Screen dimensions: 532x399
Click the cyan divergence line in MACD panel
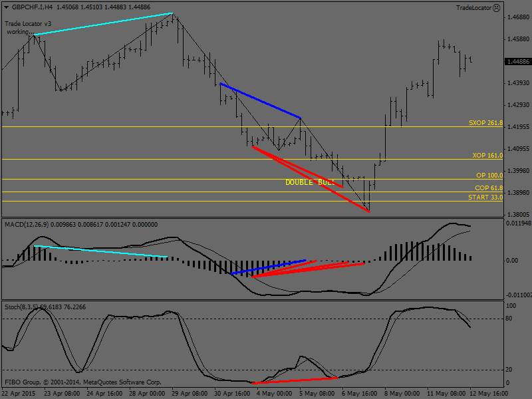pos(100,251)
